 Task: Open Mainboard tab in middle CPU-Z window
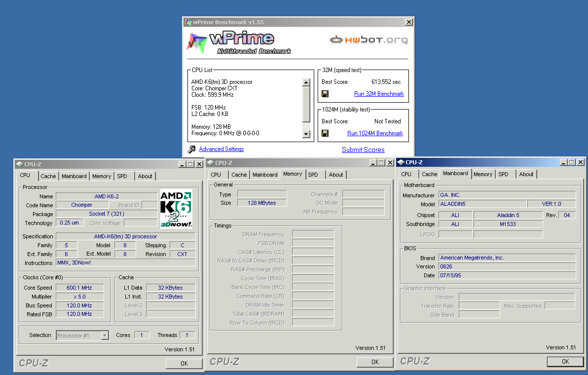point(265,175)
